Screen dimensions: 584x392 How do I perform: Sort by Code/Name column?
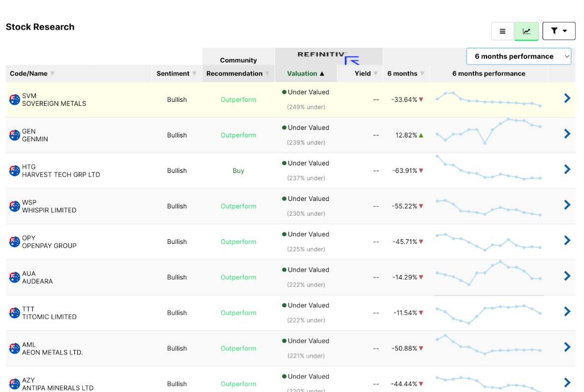pyautogui.click(x=32, y=73)
